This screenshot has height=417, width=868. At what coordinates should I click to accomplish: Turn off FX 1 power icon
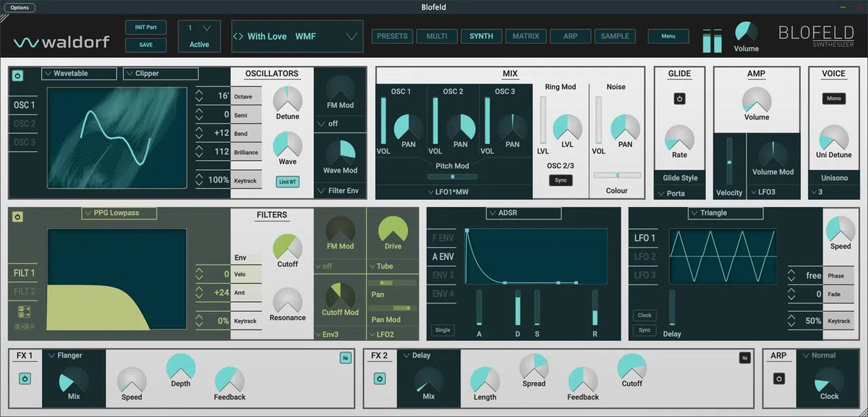click(25, 379)
